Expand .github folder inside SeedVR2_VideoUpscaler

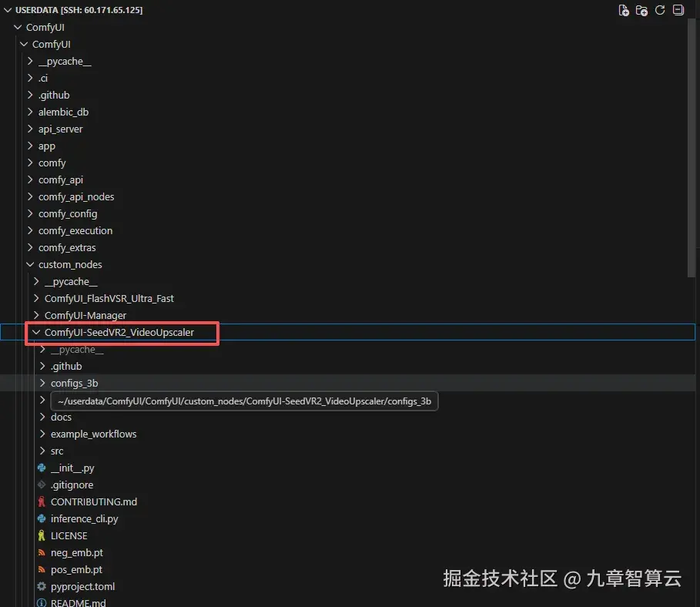point(42,366)
